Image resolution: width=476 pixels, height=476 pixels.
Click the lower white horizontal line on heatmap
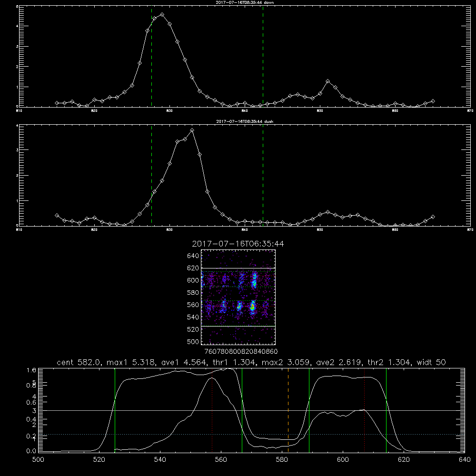pos(238,326)
